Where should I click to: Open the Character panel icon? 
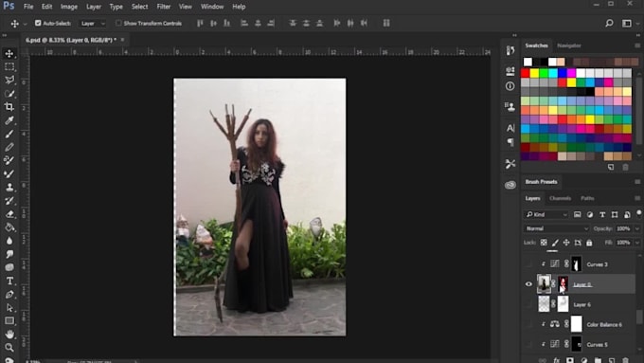(510, 128)
